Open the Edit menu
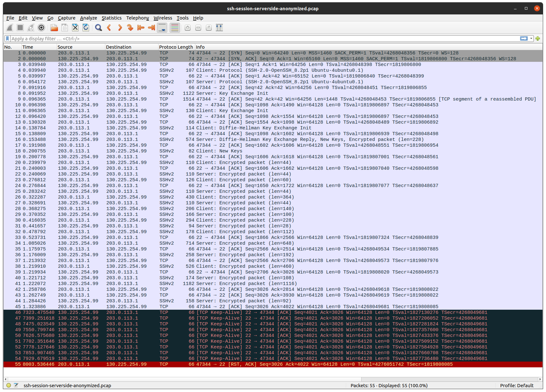Viewport: 546px width, 392px height. [23, 18]
